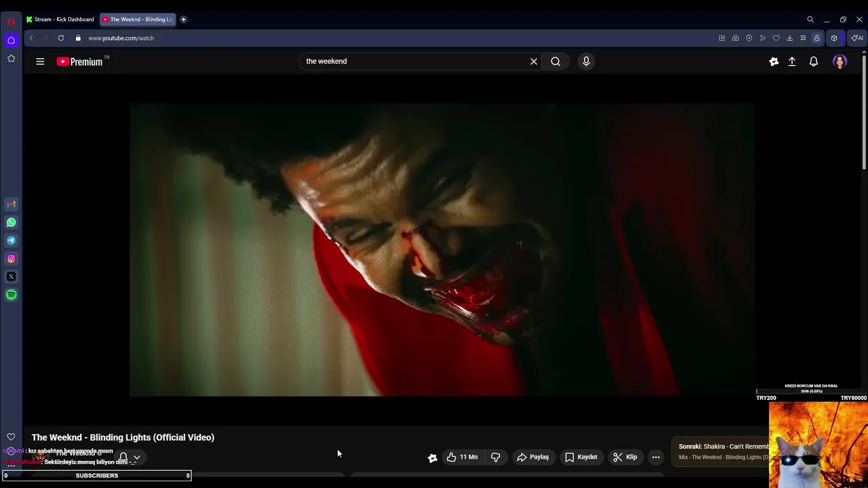
Task: Clear the search text with X
Action: click(534, 62)
